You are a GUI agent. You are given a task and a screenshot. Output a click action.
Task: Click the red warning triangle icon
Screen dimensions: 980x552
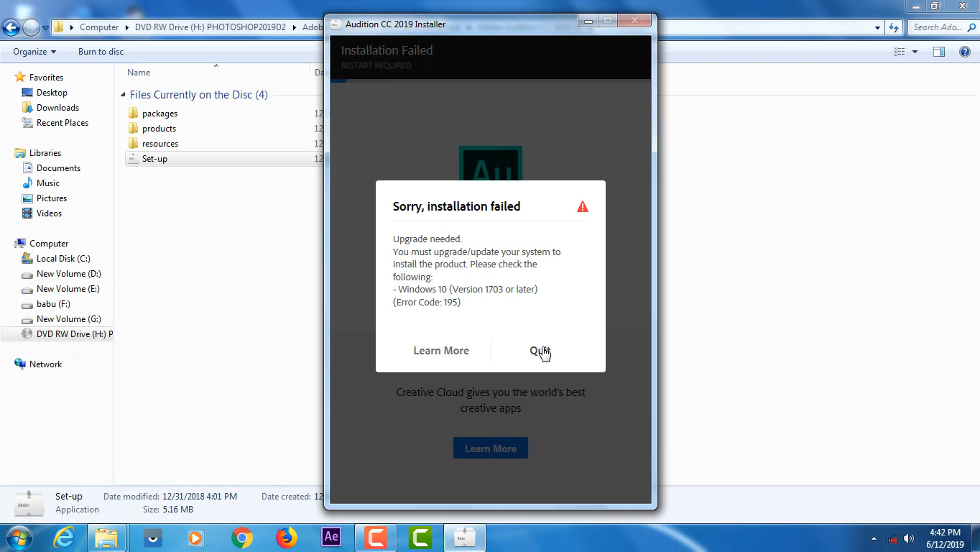(x=583, y=207)
